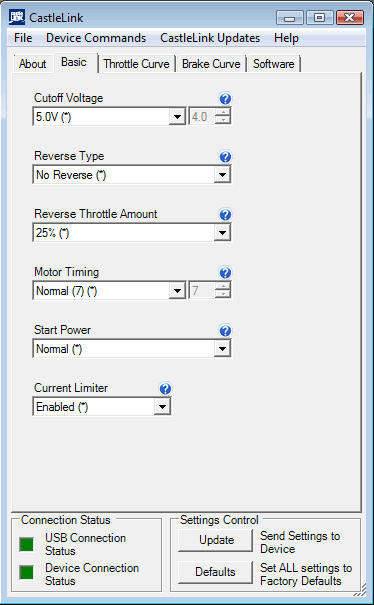374x605 pixels.
Task: Expand the Cutoff Voltage dropdown
Action: tap(177, 117)
